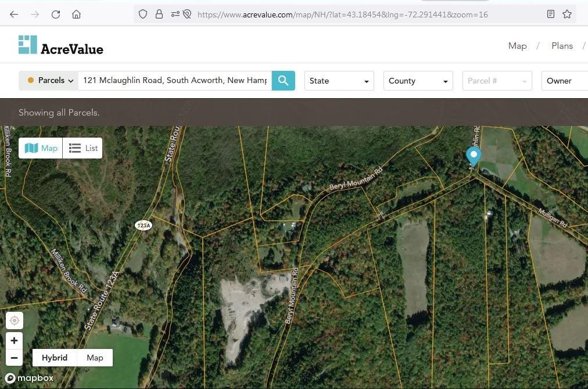588x389 pixels.
Task: Open the Plans menu link
Action: (562, 46)
